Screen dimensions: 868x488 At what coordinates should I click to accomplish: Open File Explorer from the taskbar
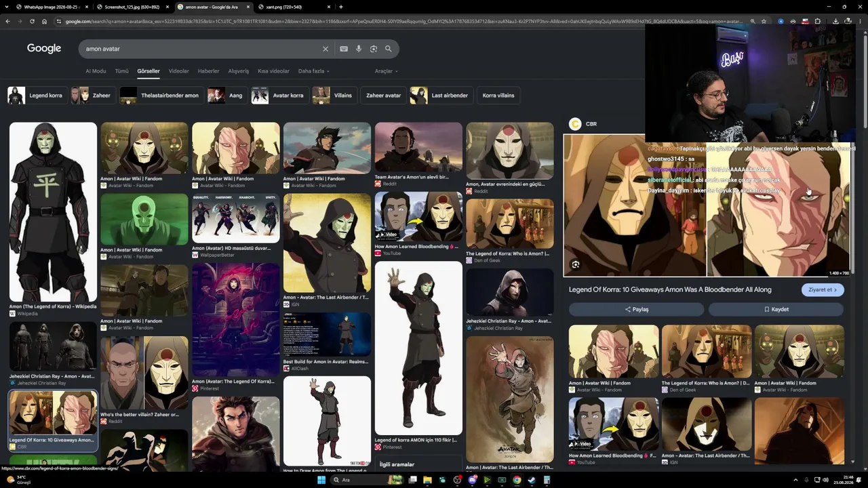pos(427,480)
